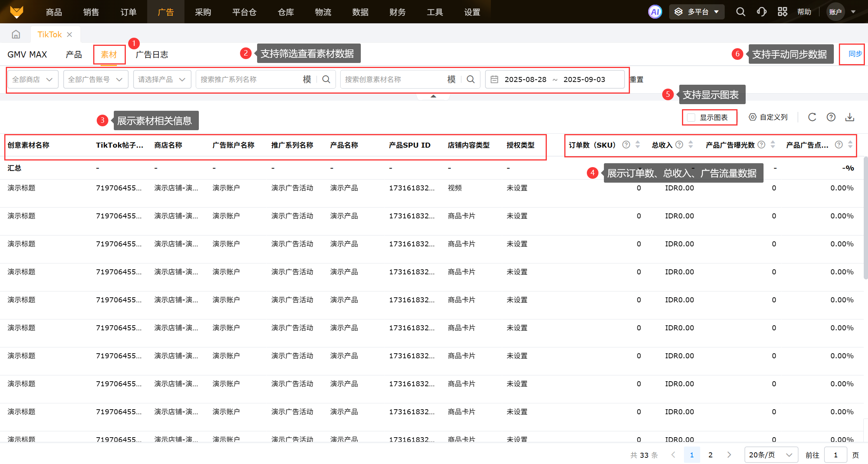Download table data with export icon
Viewport: 868px width, 464px height.
(x=850, y=117)
